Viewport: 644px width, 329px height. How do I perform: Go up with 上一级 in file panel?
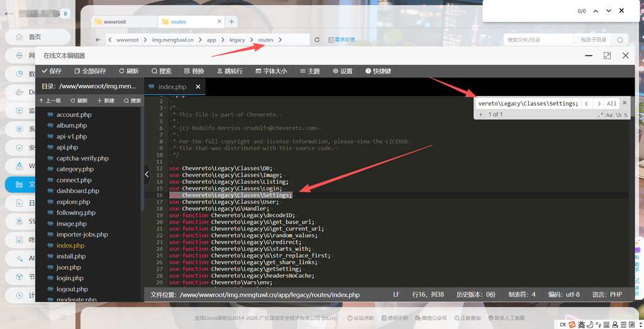pyautogui.click(x=50, y=101)
